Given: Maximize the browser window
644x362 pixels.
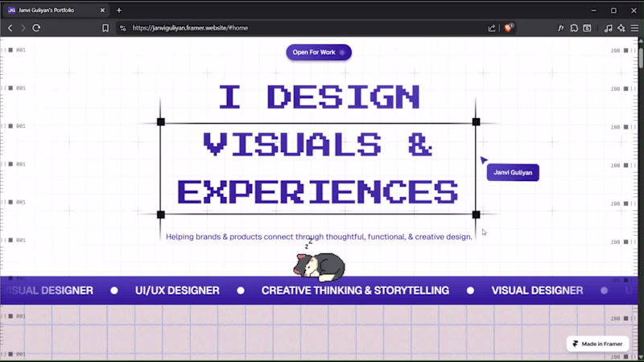Looking at the screenshot, I should point(613,10).
